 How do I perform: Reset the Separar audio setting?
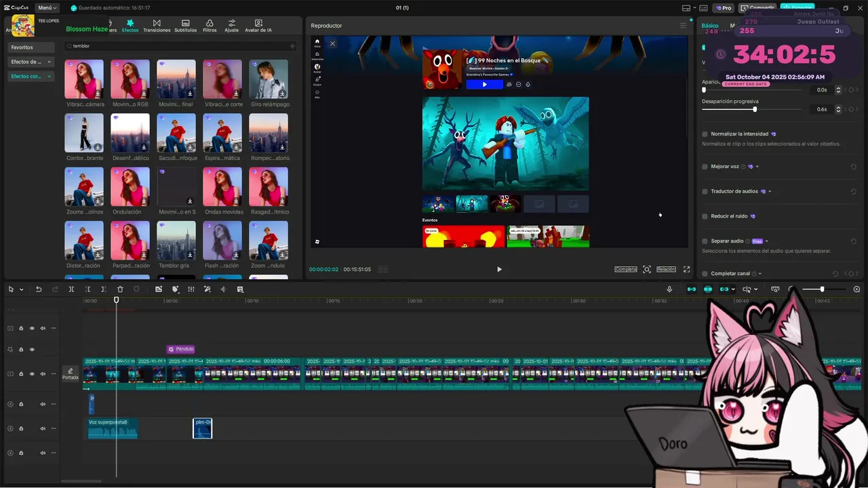853,241
